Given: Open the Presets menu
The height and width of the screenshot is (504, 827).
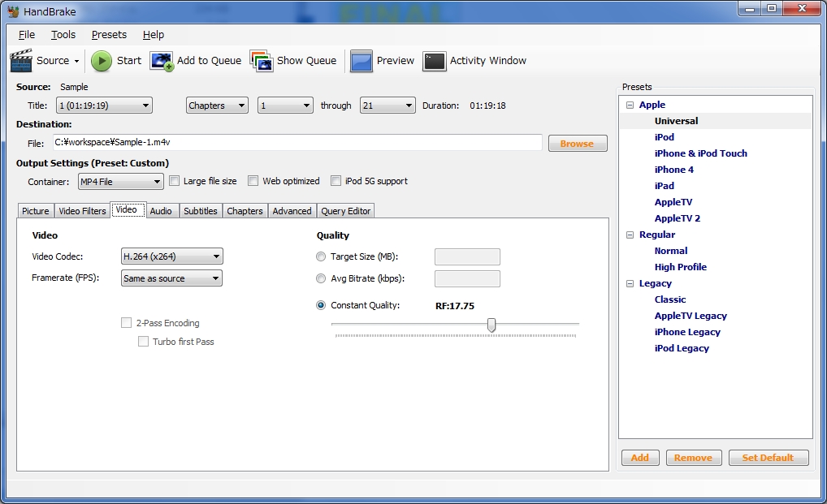Looking at the screenshot, I should (109, 35).
